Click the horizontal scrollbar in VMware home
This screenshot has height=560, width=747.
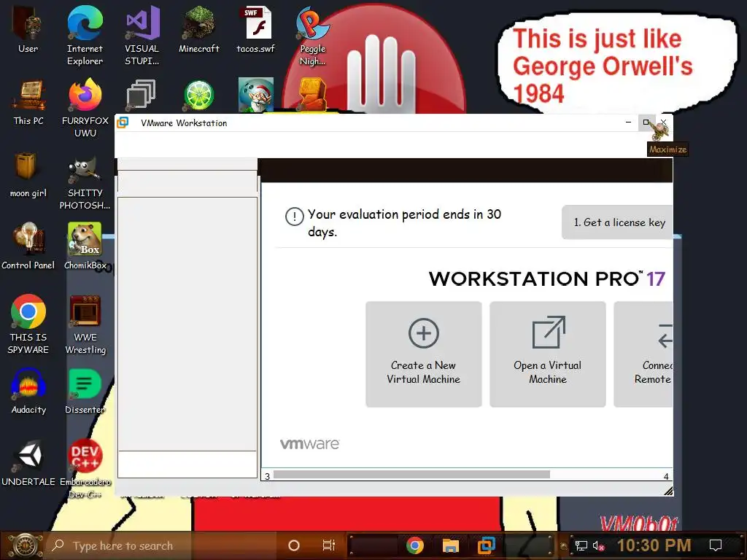coord(411,474)
